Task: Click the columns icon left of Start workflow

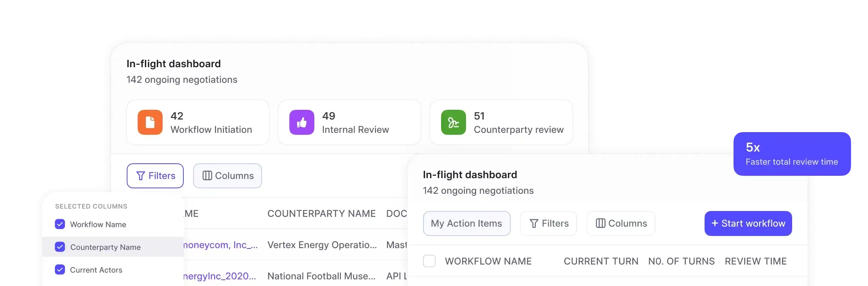Action: coord(601,223)
